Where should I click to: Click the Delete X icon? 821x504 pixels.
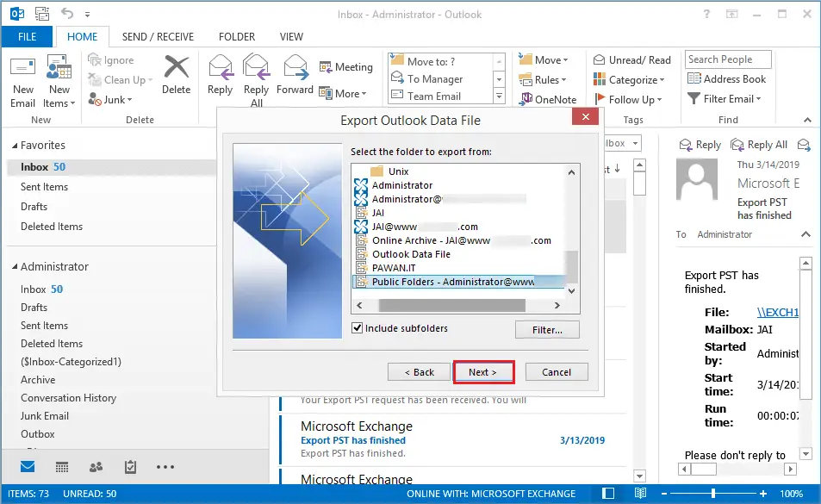click(x=177, y=67)
